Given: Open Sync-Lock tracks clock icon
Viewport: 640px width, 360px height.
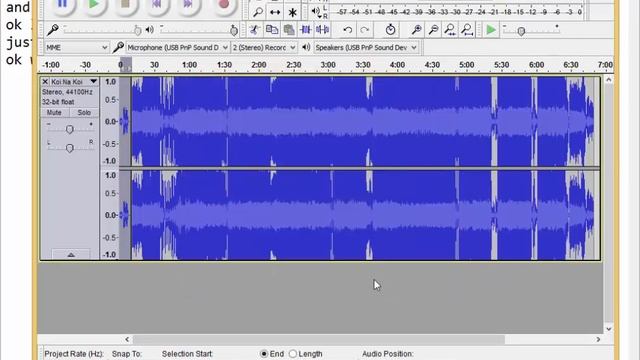Looking at the screenshot, I should (x=391, y=29).
